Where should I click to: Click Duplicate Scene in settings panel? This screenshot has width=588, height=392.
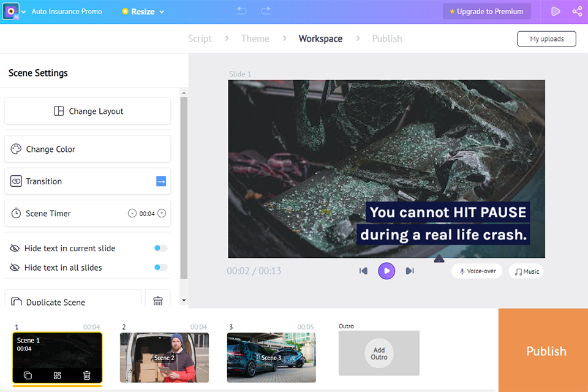click(73, 298)
